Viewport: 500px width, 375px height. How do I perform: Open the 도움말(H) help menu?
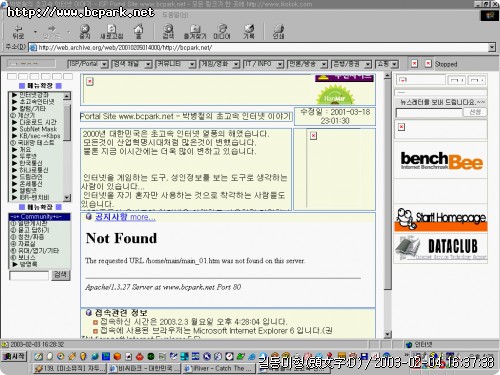pos(175,15)
